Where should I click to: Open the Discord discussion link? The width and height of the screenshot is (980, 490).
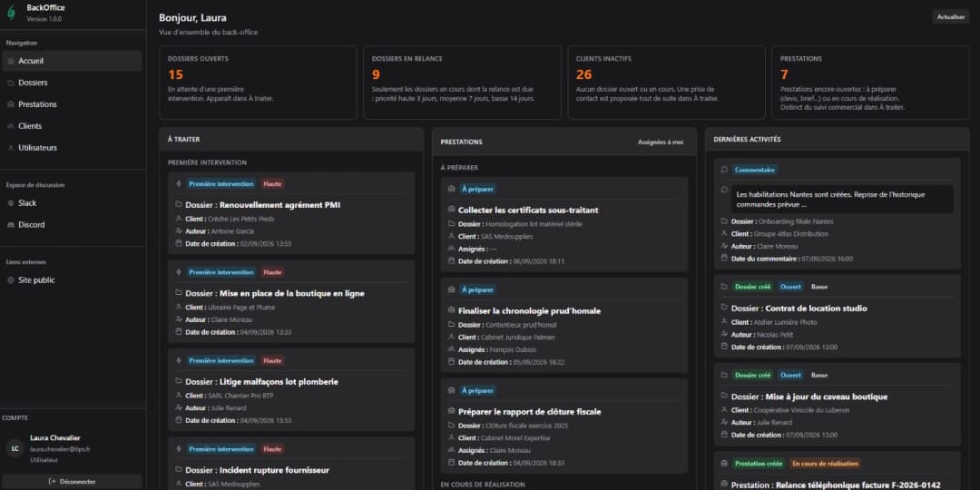point(72,225)
